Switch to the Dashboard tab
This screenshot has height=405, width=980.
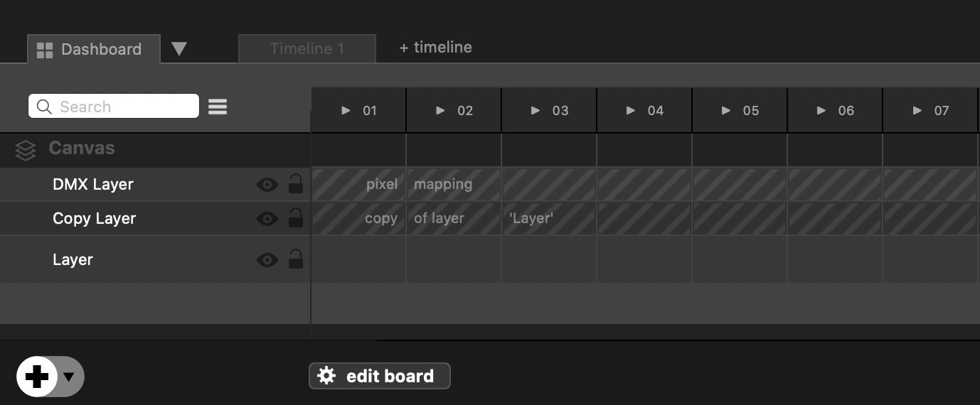tap(93, 49)
